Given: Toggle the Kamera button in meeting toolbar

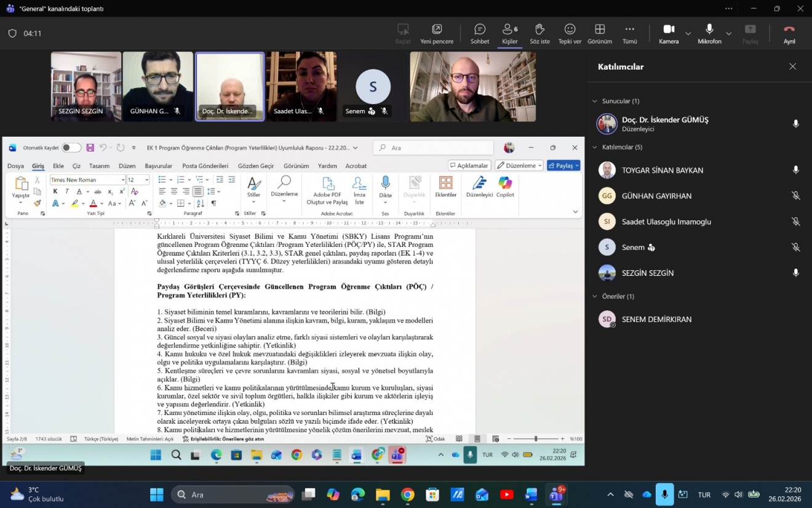Looking at the screenshot, I should coord(669,34).
